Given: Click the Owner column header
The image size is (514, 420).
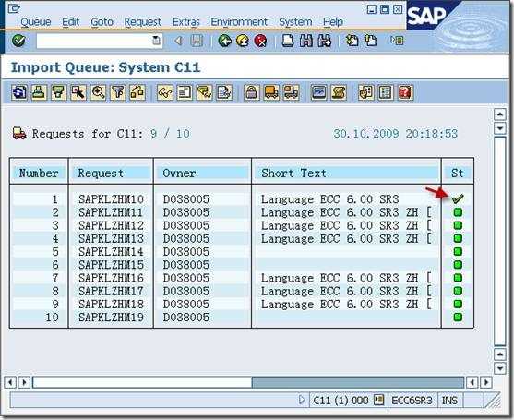Looking at the screenshot, I should [x=202, y=173].
